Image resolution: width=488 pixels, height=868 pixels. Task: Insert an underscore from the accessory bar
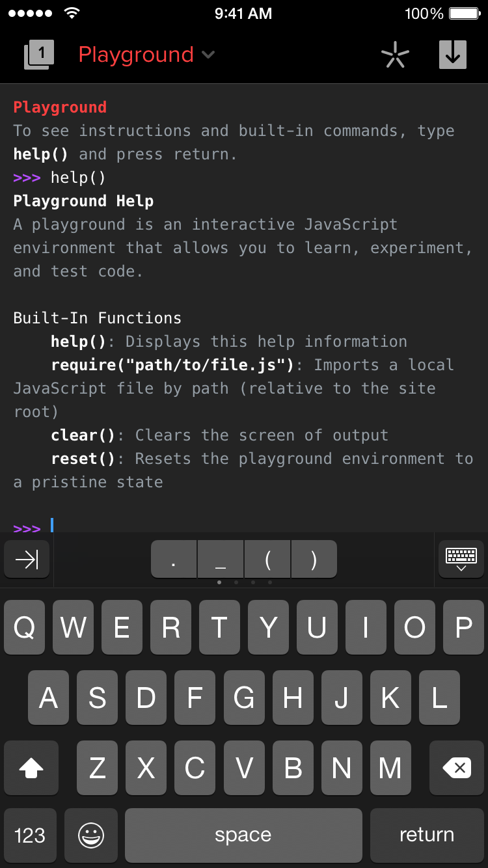pyautogui.click(x=221, y=560)
